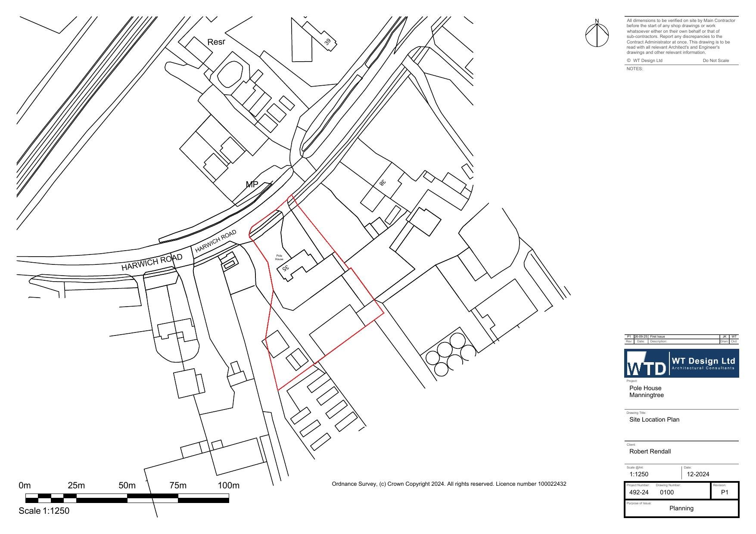This screenshot has height=534, width=756.
Task: Click the MP map marker label
Action: pyautogui.click(x=252, y=184)
